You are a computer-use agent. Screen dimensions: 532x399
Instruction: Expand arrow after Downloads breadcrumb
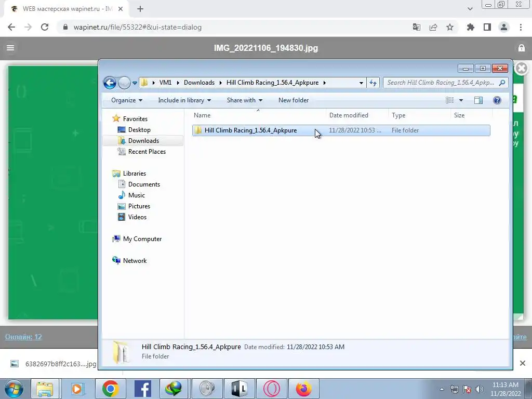(x=220, y=83)
